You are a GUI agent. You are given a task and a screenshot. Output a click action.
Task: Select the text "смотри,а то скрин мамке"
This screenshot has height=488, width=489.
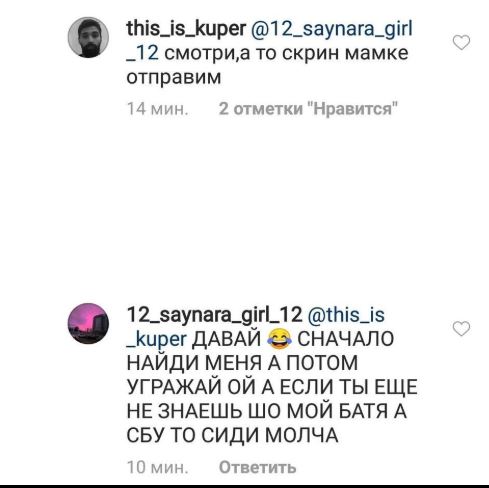[x=286, y=54]
